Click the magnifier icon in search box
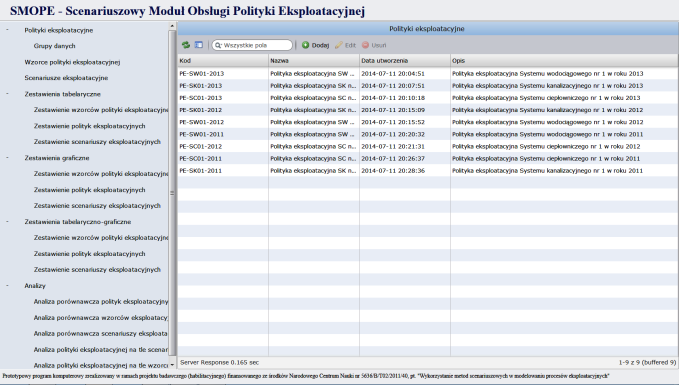This screenshot has width=679, height=385. click(218, 45)
